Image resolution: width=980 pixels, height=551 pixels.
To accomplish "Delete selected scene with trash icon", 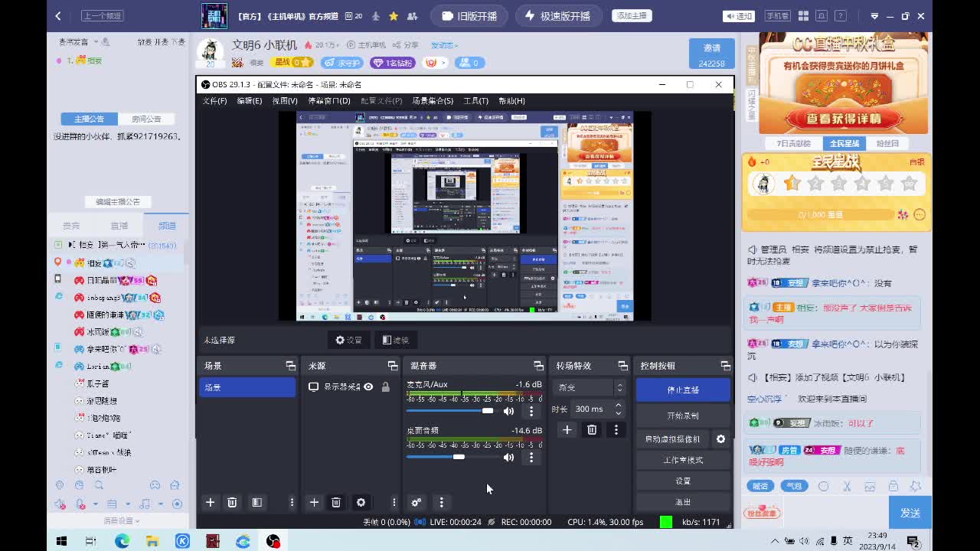I will coord(232,502).
